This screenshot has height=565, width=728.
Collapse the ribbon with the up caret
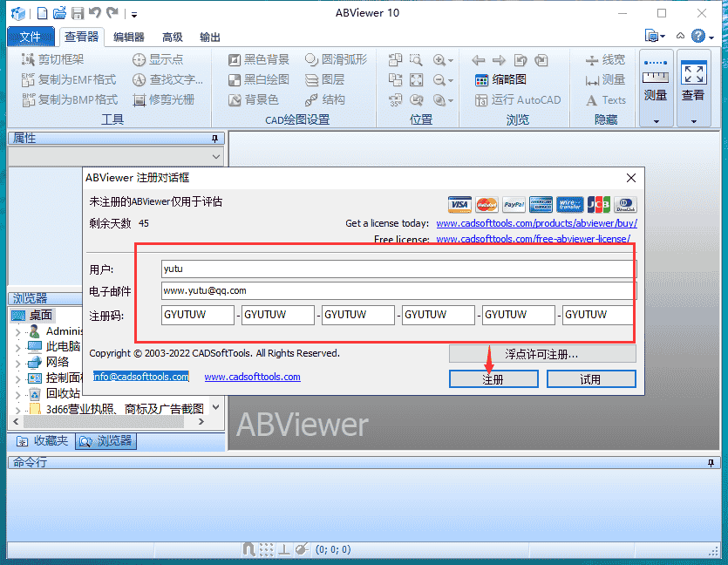pyautogui.click(x=680, y=36)
